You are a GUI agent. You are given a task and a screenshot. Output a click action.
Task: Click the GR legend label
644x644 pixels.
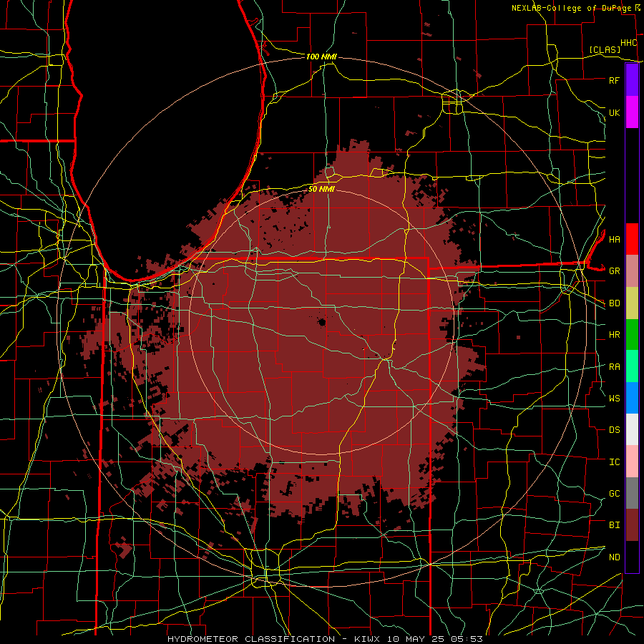click(x=614, y=271)
